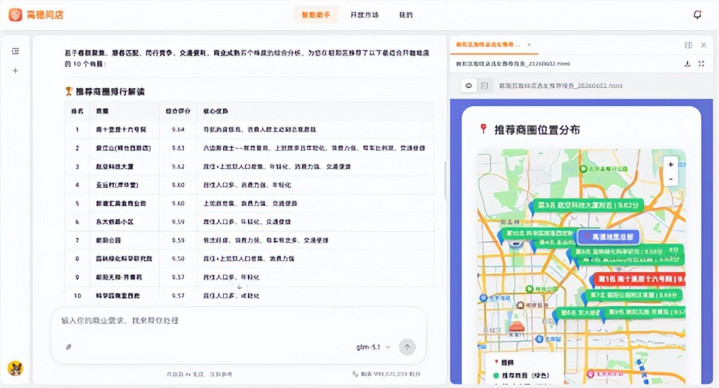Focus the chat message input box

[x=238, y=321]
